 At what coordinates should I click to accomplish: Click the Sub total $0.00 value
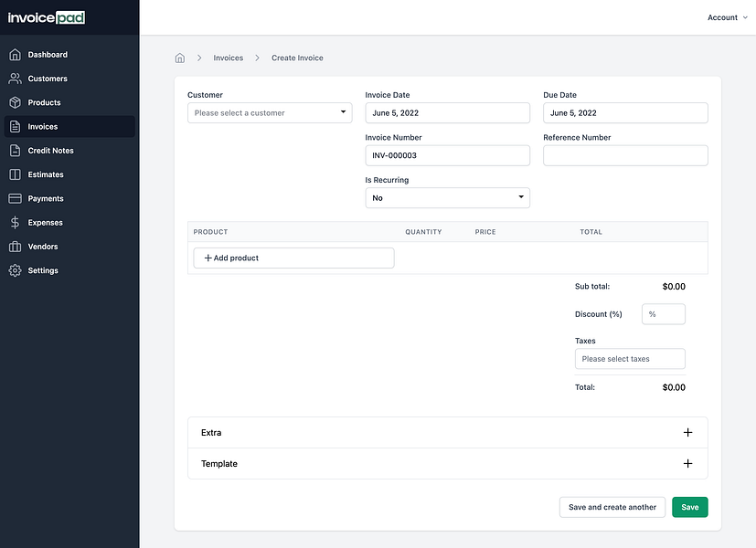point(674,287)
